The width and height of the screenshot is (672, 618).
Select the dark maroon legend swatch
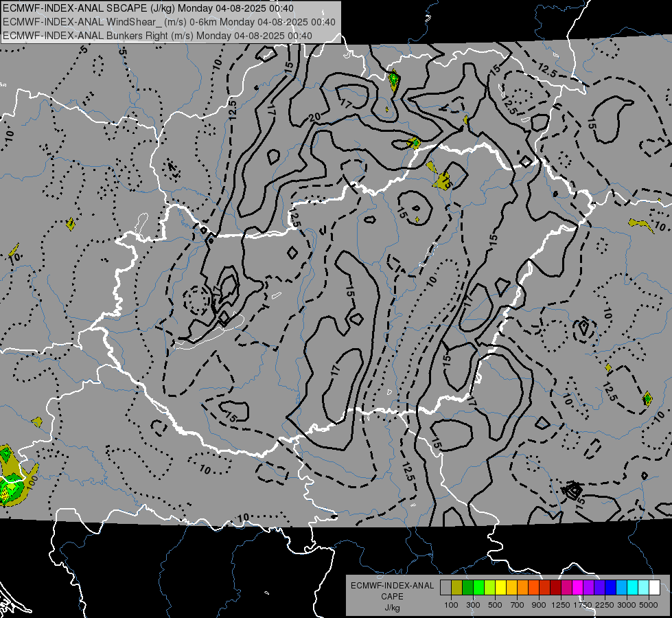pyautogui.click(x=555, y=588)
